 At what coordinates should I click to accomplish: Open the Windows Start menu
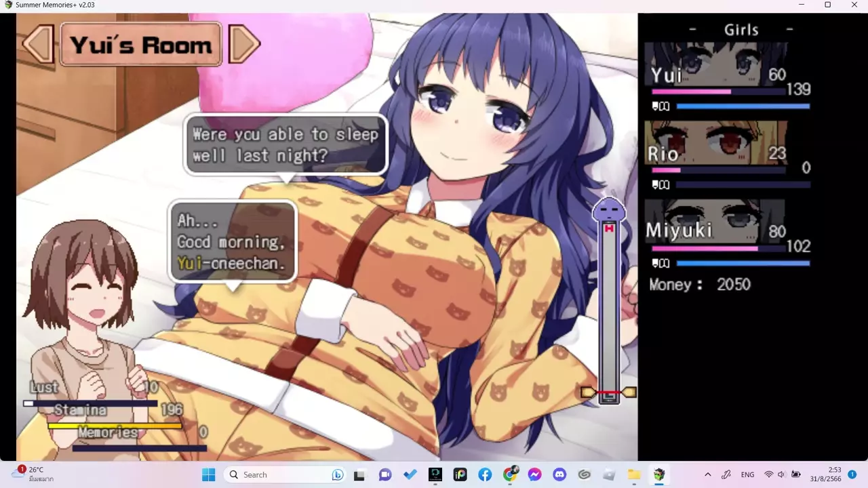[208, 474]
